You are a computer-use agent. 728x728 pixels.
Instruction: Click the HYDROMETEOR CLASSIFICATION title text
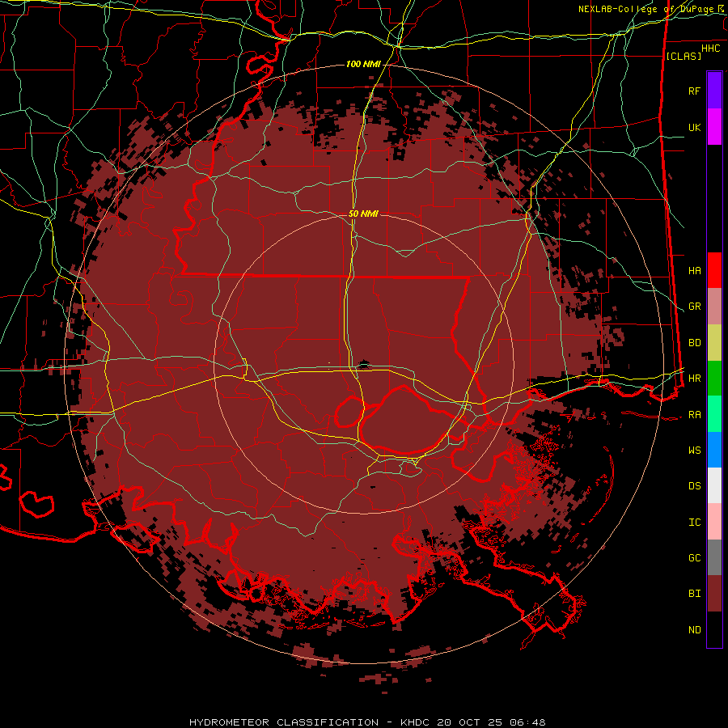(x=284, y=722)
